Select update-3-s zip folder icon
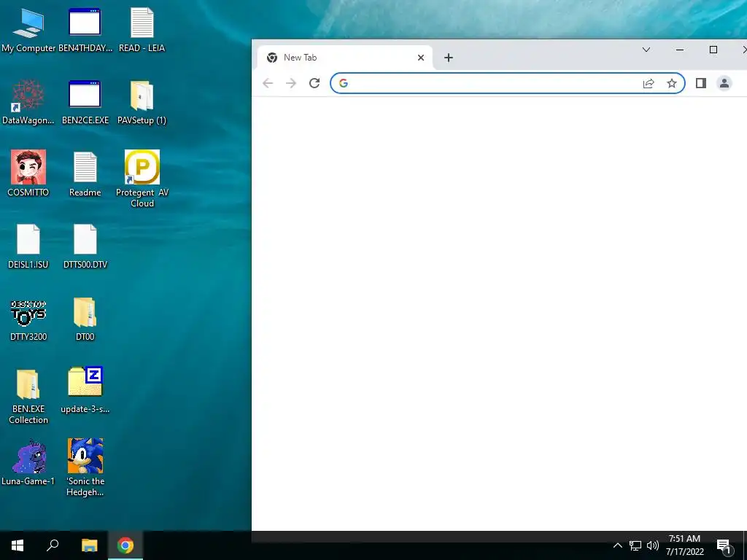The image size is (747, 560). coord(85,391)
